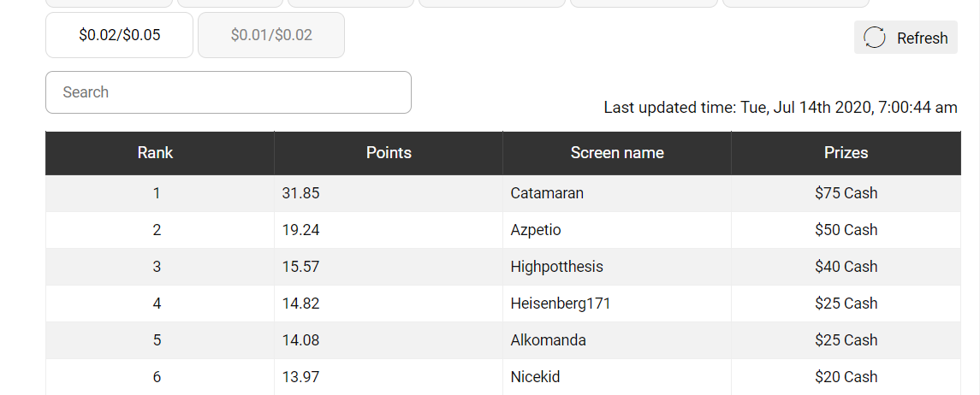This screenshot has height=395, width=980.
Task: Select the $0.02/$0.05 stakes tab
Action: click(x=119, y=35)
